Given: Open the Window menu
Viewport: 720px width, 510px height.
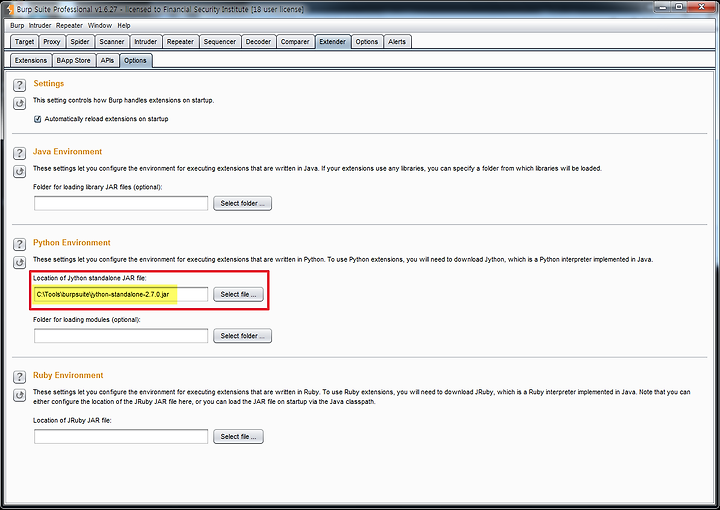Looking at the screenshot, I should point(100,25).
